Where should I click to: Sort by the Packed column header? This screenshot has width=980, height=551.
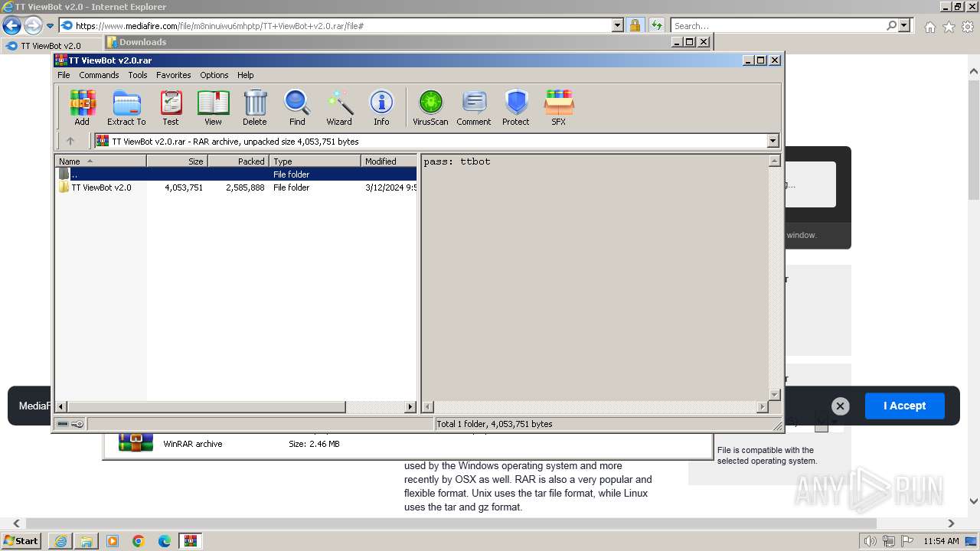point(238,161)
